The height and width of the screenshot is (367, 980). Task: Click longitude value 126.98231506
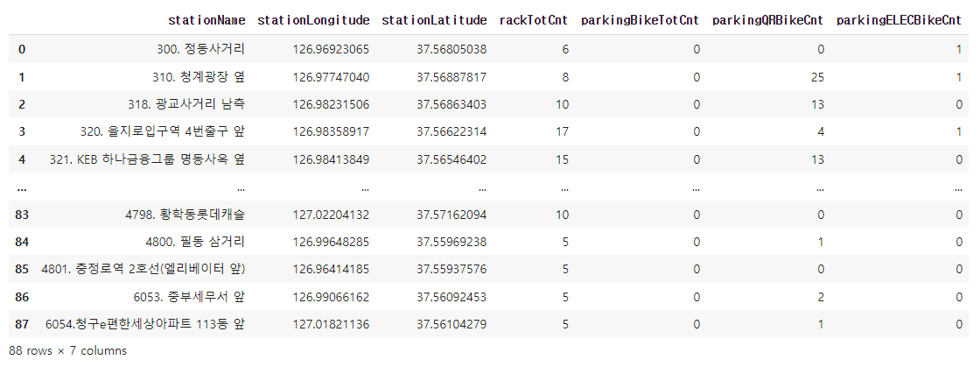(331, 104)
